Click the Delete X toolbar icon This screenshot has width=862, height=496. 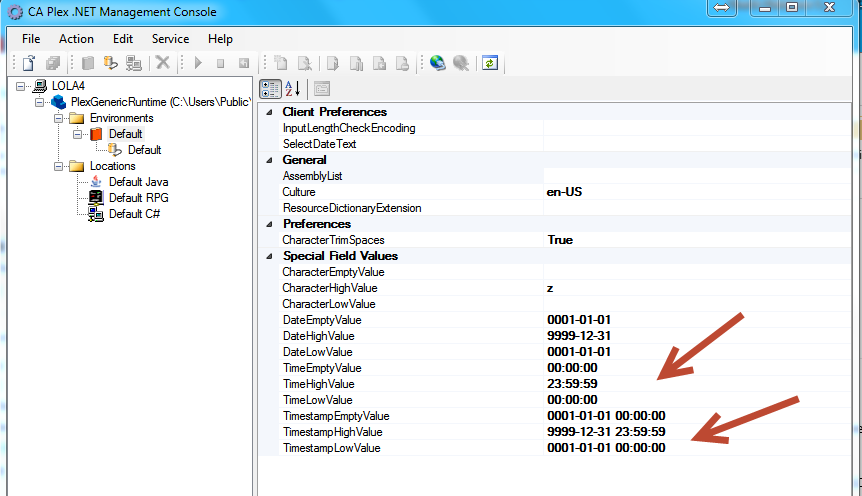pos(163,63)
